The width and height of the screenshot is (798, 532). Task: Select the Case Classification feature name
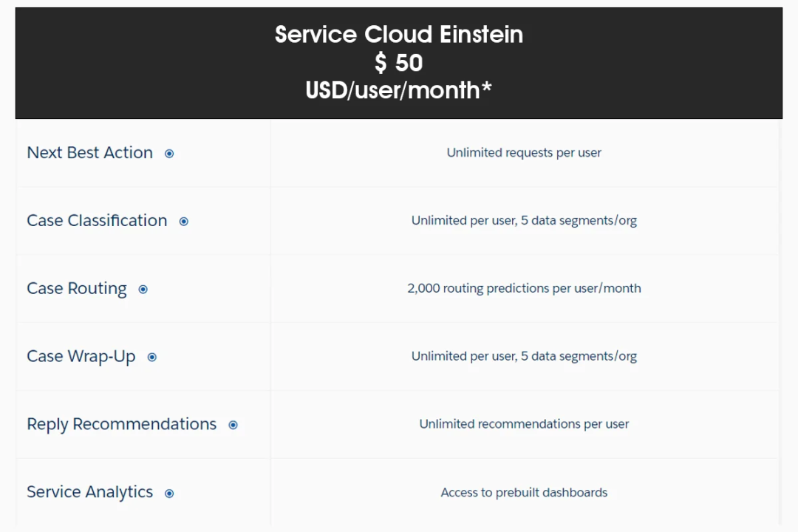[x=97, y=221]
